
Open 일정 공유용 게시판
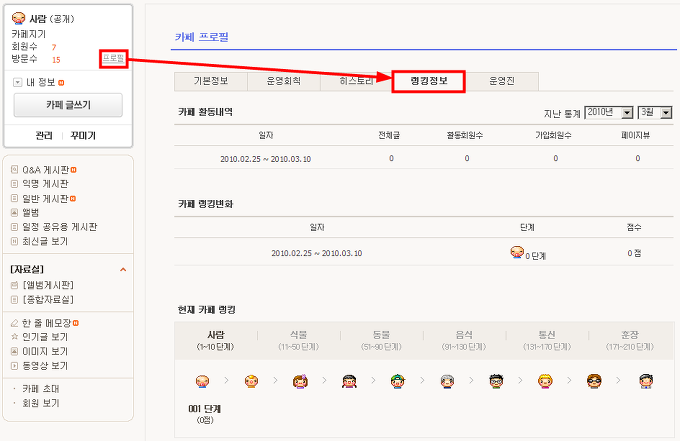pyautogui.click(x=60, y=227)
